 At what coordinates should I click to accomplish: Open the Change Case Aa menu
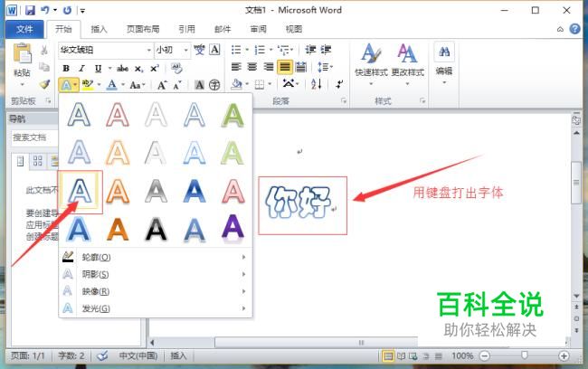(x=137, y=85)
